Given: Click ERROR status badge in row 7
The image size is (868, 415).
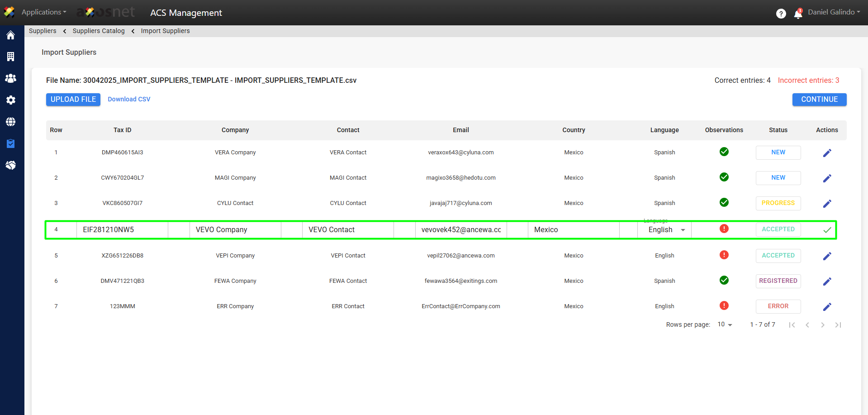Looking at the screenshot, I should coord(778,306).
